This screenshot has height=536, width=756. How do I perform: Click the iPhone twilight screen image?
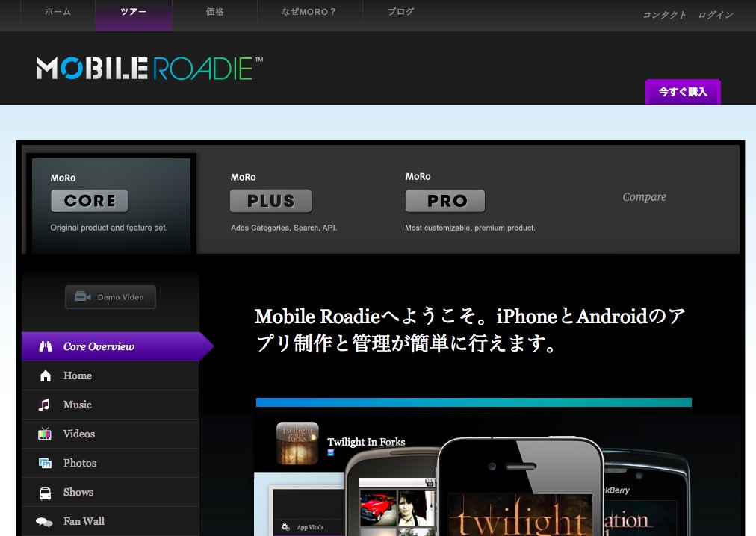point(520,515)
